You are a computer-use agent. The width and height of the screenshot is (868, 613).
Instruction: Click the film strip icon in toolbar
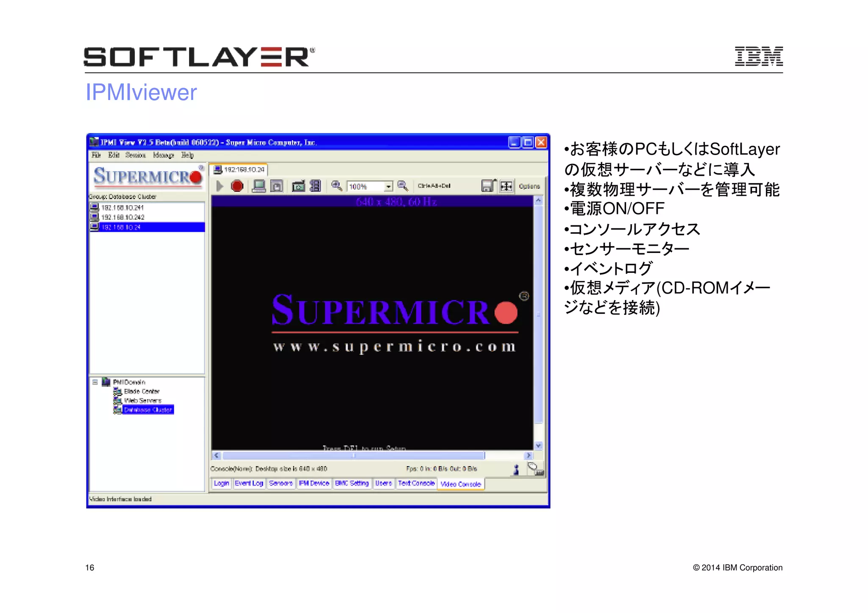pos(315,186)
